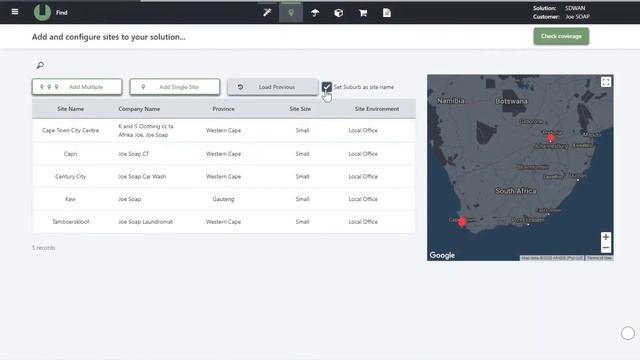The width and height of the screenshot is (640, 360).
Task: Click the Check coverage button
Action: click(561, 36)
